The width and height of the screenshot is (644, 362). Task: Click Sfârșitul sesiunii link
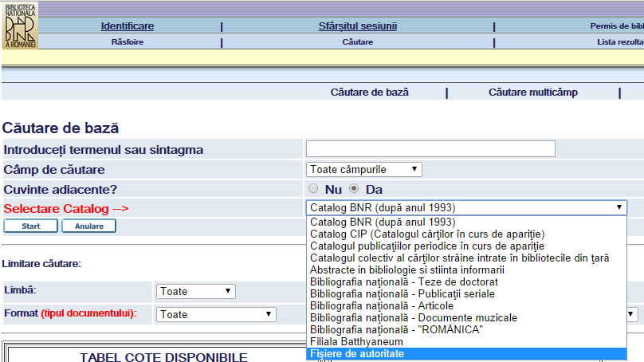point(358,26)
